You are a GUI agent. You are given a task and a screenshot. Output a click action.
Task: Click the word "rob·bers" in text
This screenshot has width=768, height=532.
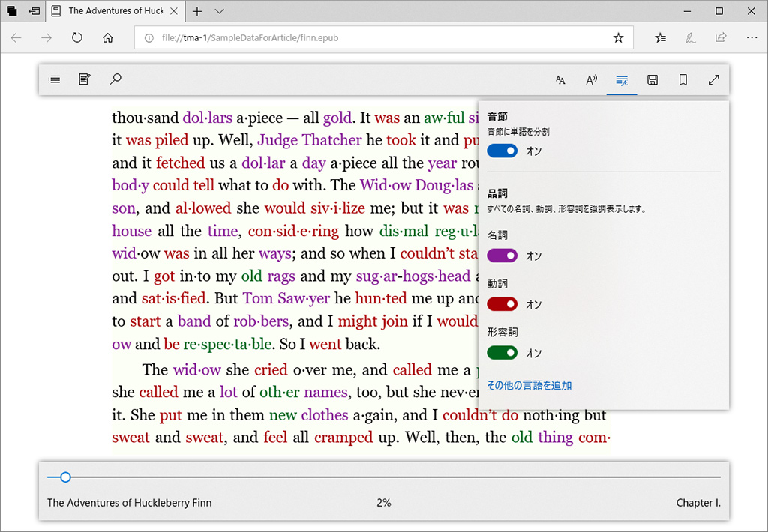pos(261,321)
